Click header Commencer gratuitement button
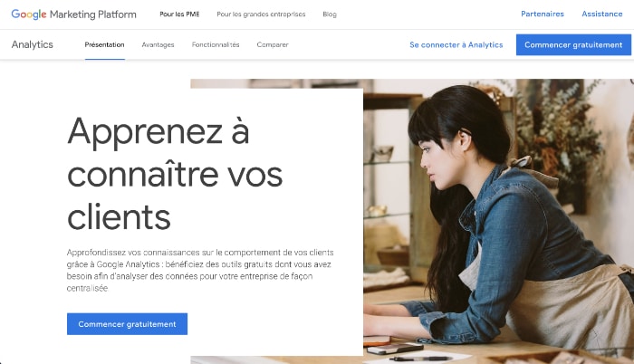The height and width of the screenshot is (364, 634). (573, 45)
